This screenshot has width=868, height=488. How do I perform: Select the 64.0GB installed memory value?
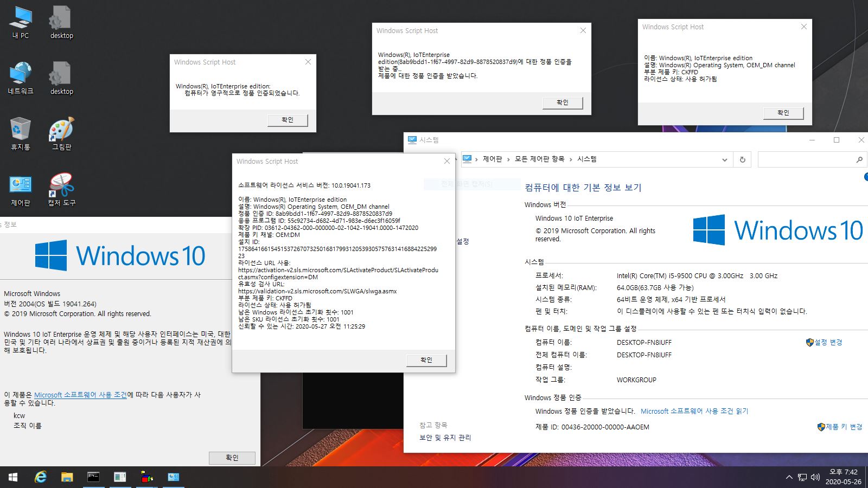[655, 288]
